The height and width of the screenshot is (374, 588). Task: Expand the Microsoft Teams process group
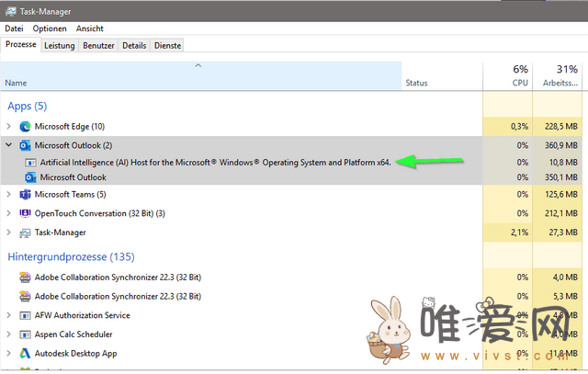pos(8,194)
